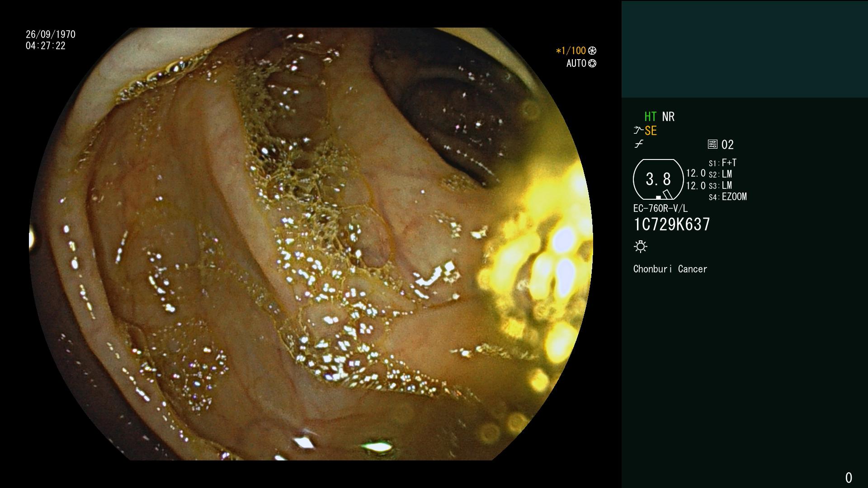Click the lamp light source icon

[641, 247]
